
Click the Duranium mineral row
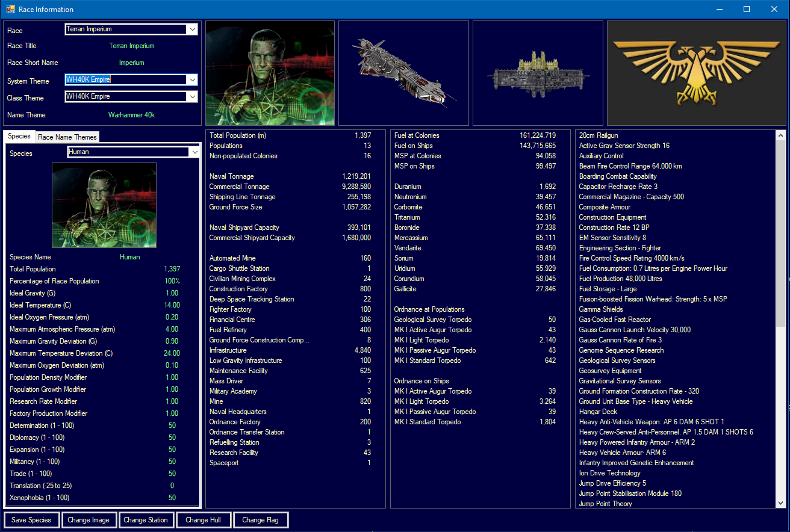(475, 187)
